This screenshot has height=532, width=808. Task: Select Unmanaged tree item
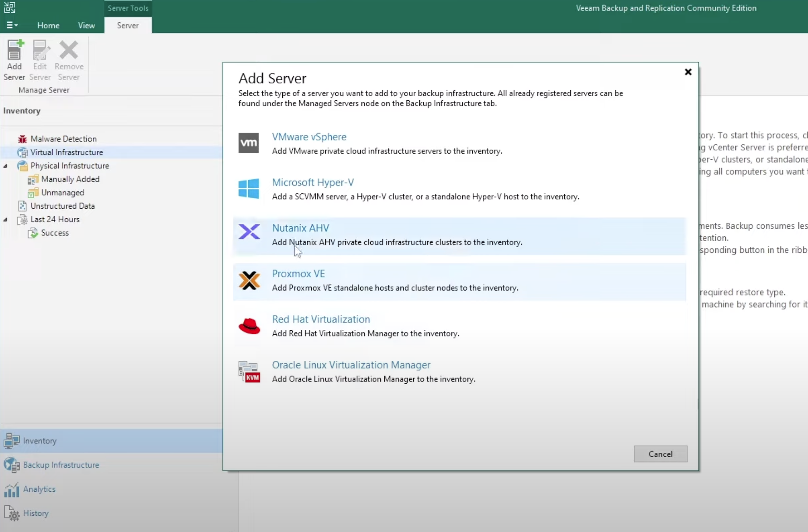[x=63, y=192]
